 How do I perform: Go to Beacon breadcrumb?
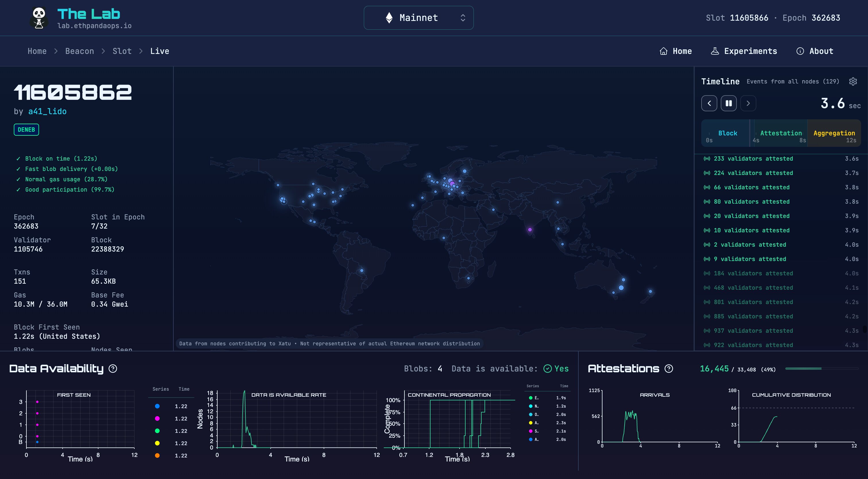click(80, 51)
